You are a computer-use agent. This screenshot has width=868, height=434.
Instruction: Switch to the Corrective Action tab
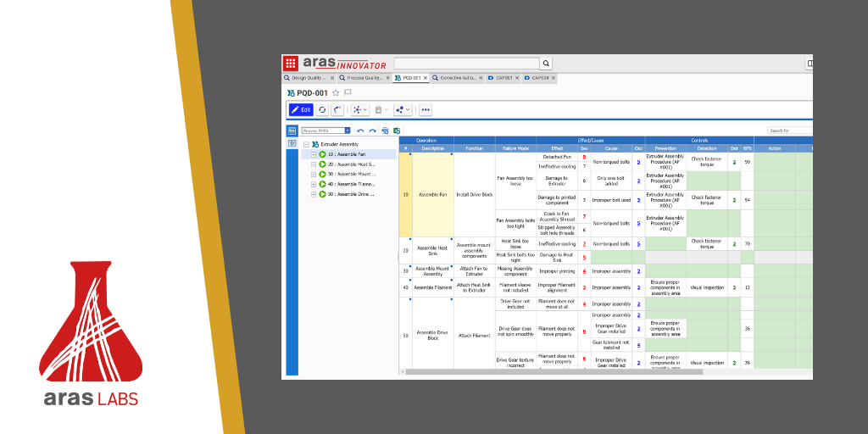click(457, 78)
